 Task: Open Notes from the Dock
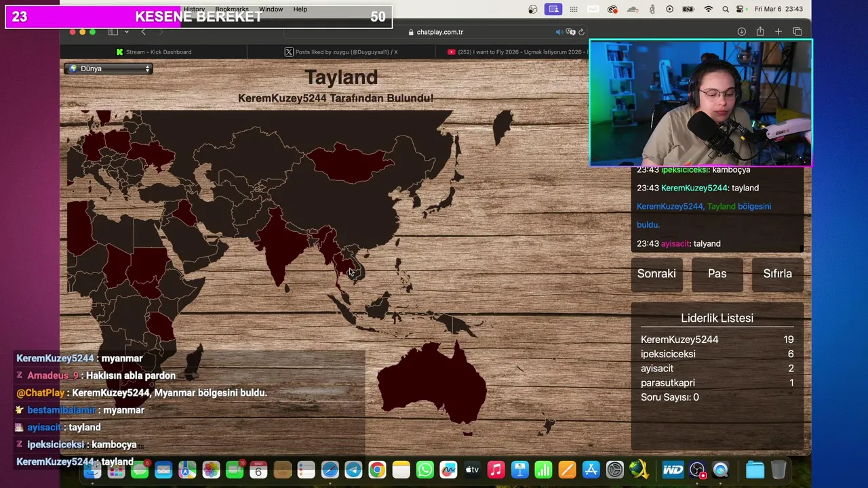click(x=401, y=470)
